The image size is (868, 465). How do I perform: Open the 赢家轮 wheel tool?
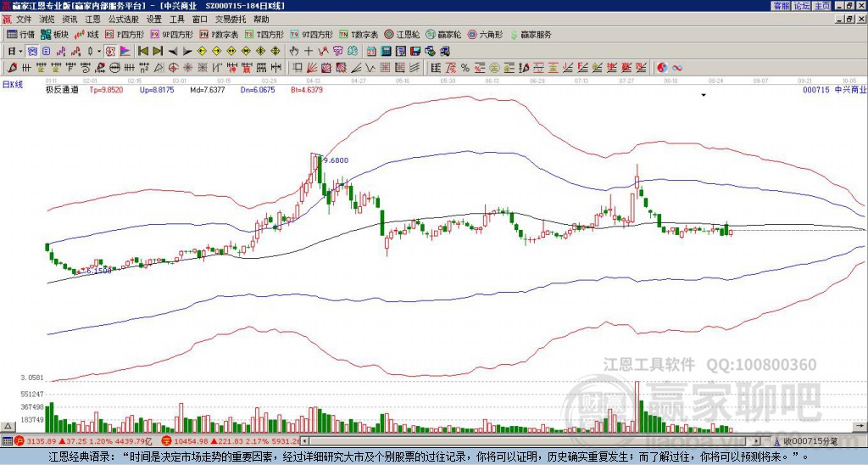tap(443, 34)
